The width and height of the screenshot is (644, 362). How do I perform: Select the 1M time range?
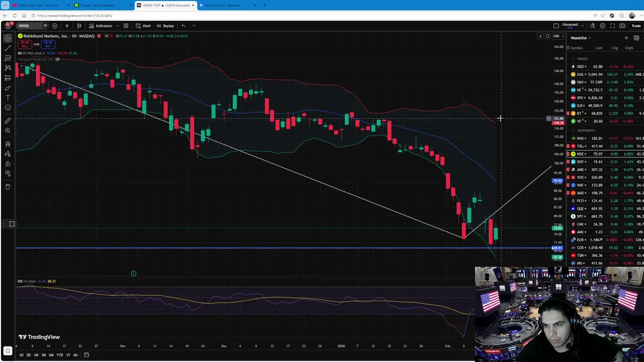36,355
